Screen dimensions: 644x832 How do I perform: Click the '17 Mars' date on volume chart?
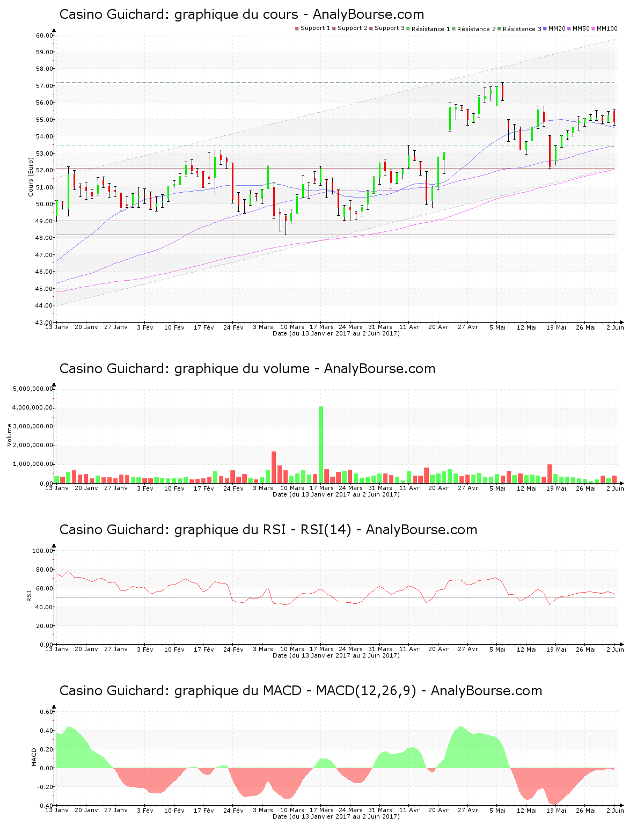321,488
